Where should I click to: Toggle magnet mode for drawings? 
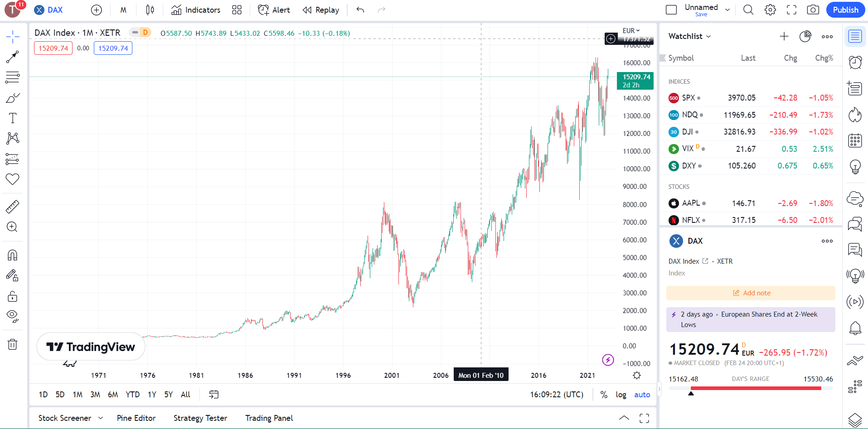[x=13, y=255]
